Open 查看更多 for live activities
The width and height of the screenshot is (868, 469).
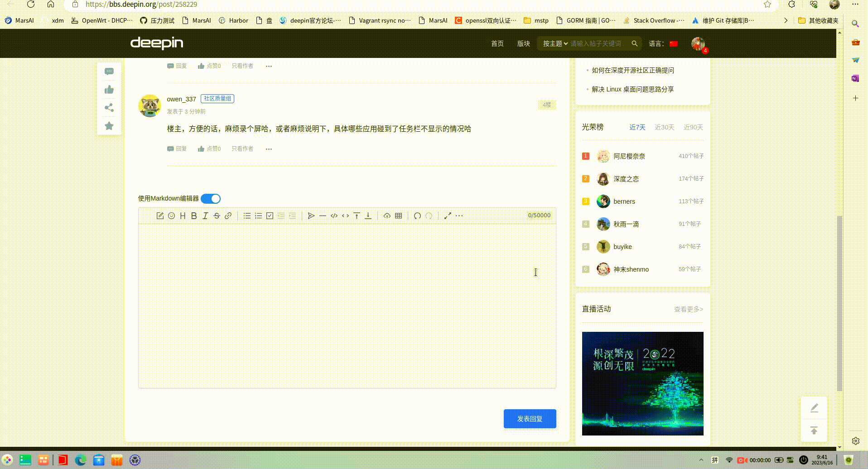(x=687, y=309)
